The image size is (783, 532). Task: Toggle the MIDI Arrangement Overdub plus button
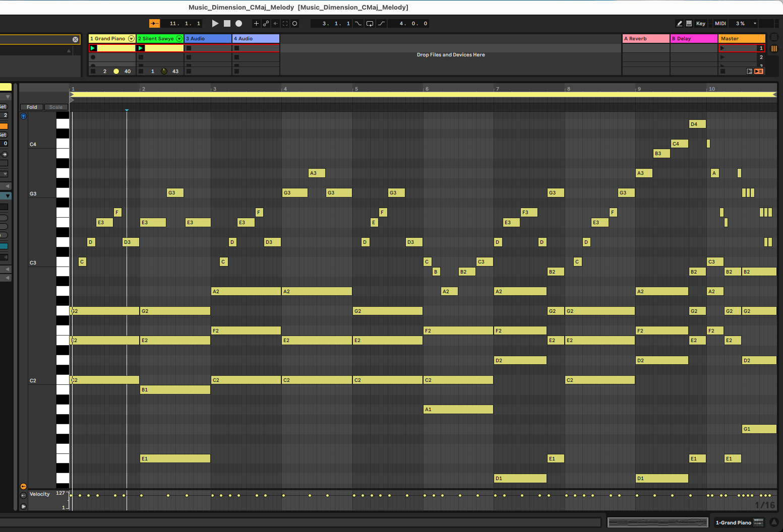pyautogui.click(x=256, y=23)
